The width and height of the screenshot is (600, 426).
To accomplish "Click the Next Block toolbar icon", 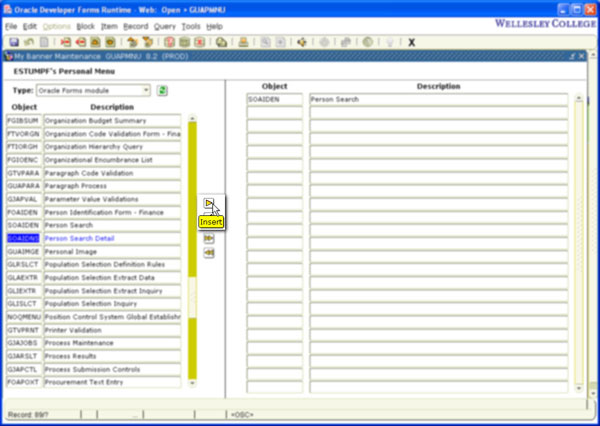I will click(148, 42).
